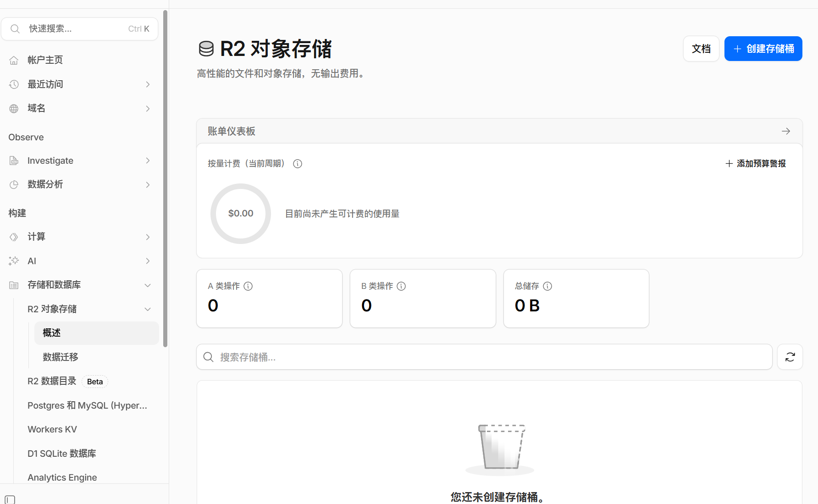Click the B 类操作 stat card

point(423,299)
